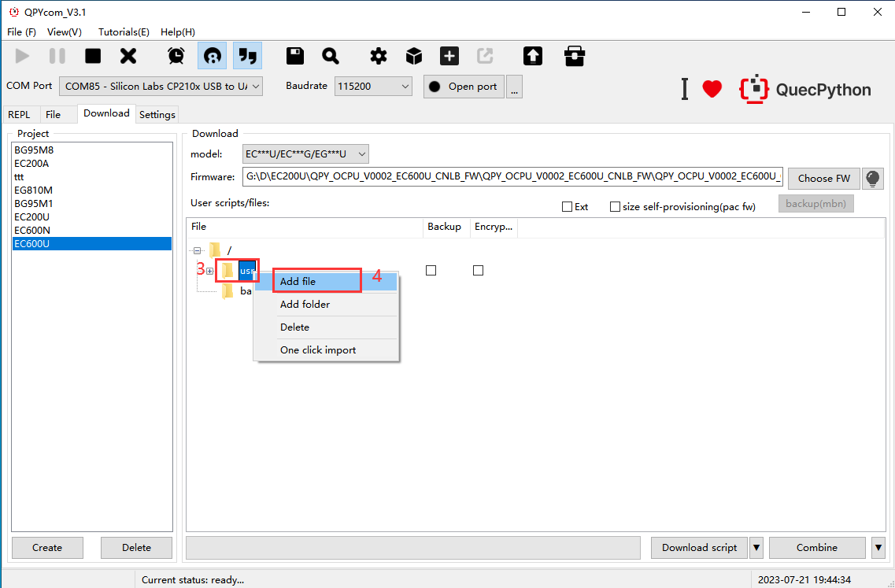Click the Choose FW button
This screenshot has height=588, width=895.
coord(823,178)
